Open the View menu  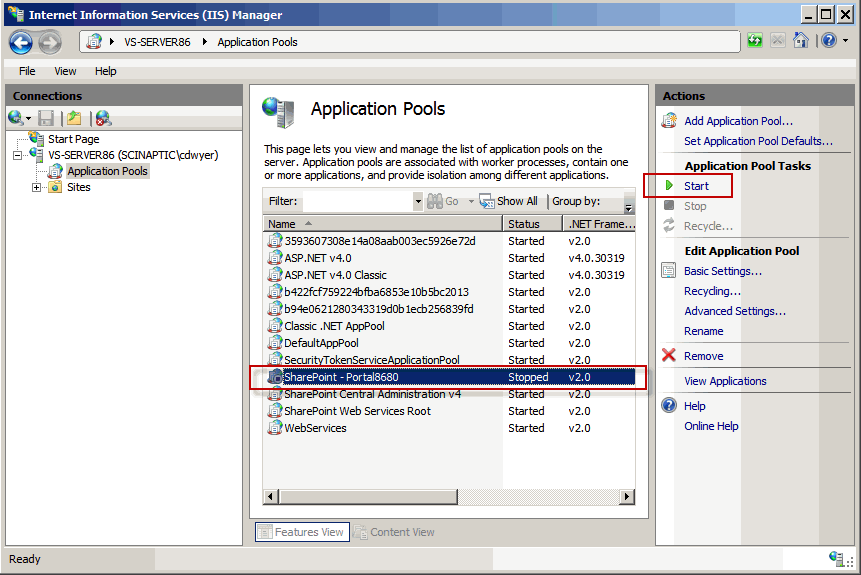pos(65,71)
